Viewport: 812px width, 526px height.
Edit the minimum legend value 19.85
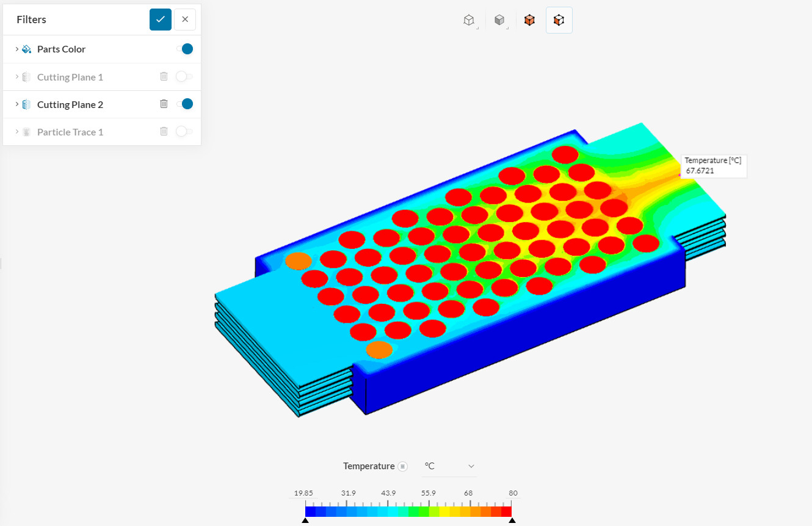pos(303,493)
